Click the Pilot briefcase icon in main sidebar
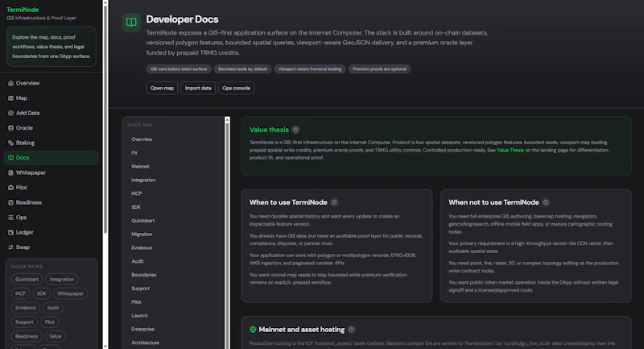This screenshot has height=349, width=644. tap(10, 188)
